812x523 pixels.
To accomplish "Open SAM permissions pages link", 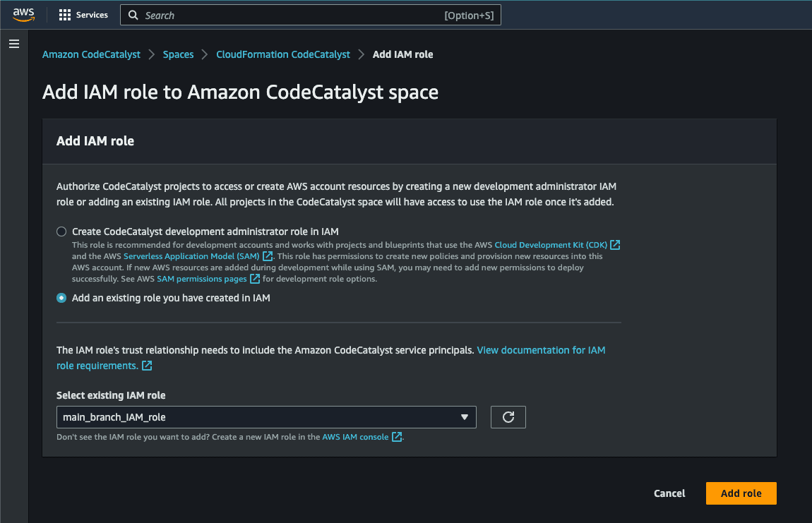I will [202, 279].
